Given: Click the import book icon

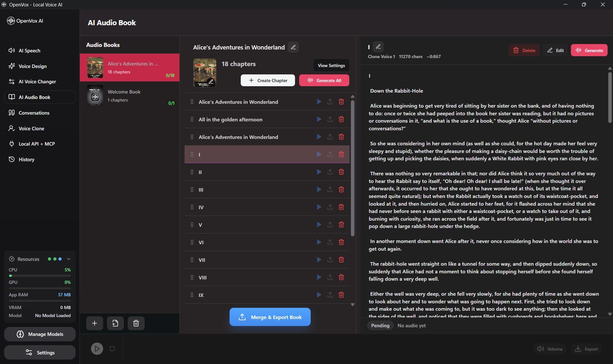Looking at the screenshot, I should pos(115,323).
